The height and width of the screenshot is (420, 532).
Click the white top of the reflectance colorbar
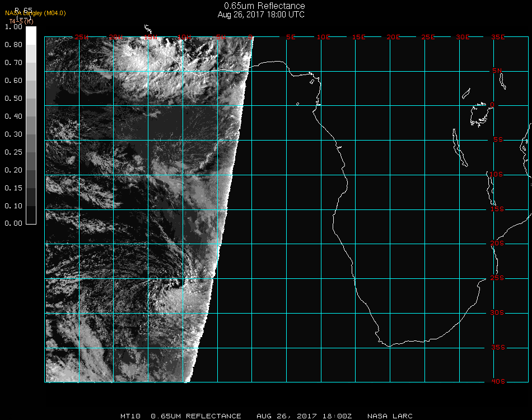click(31, 32)
